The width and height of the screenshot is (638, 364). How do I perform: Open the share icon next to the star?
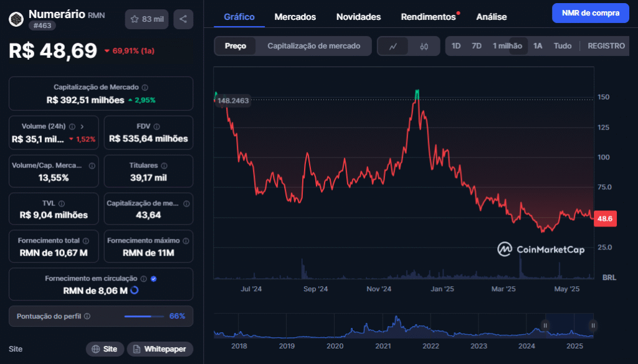pos(182,19)
